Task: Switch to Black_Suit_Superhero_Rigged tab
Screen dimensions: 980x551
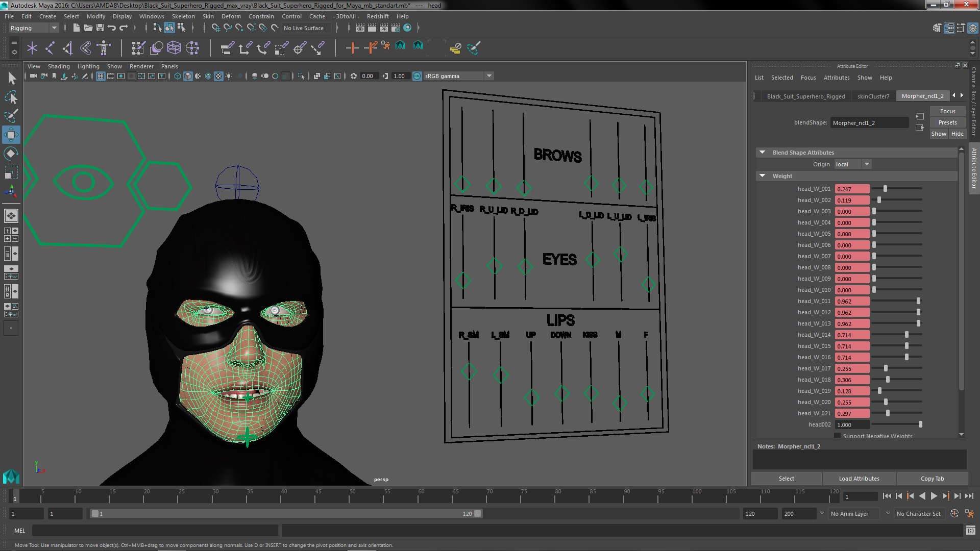Action: click(805, 96)
